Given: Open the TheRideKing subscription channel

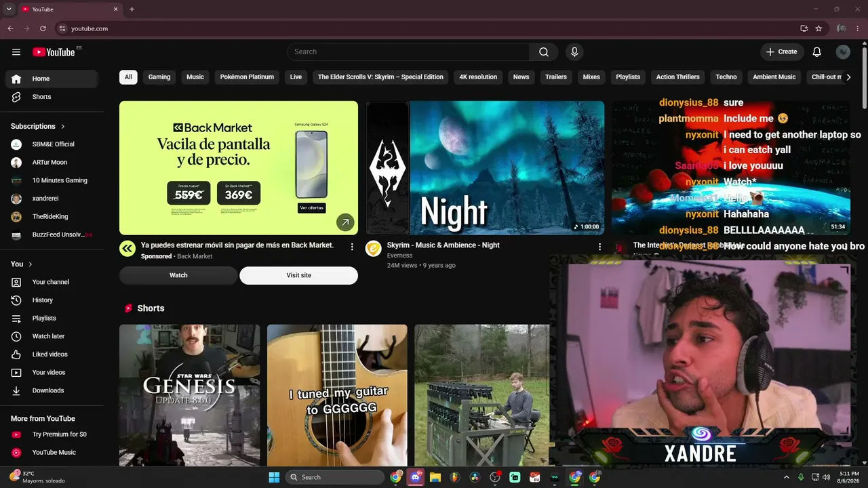Looking at the screenshot, I should coord(52,217).
